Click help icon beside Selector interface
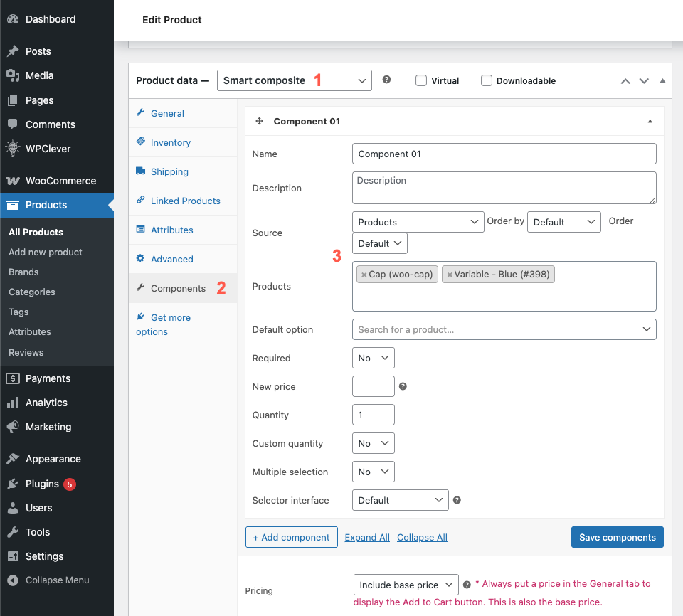 tap(457, 500)
